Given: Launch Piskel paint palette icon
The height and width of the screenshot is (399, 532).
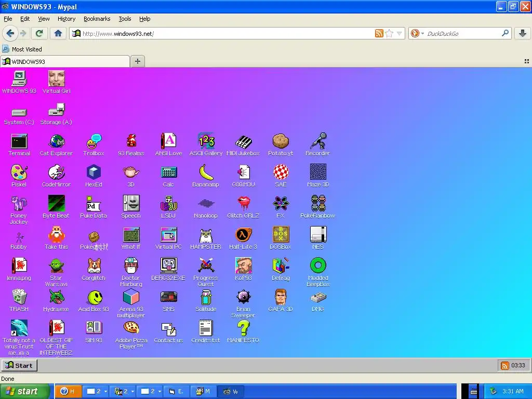Looking at the screenshot, I should (19, 176).
